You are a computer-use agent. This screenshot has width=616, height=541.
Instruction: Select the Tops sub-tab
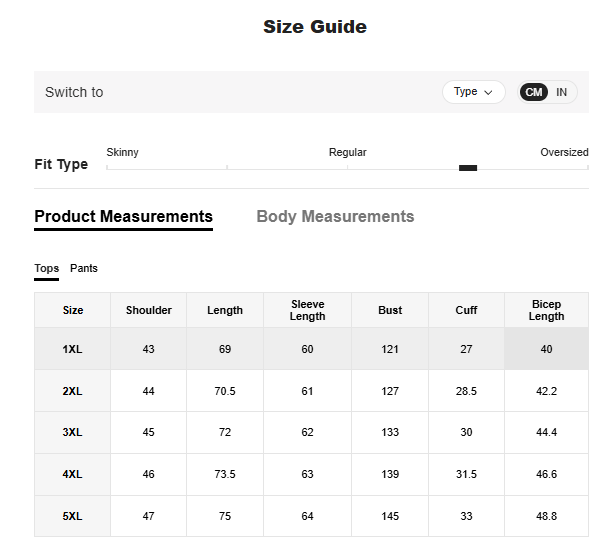pos(46,268)
